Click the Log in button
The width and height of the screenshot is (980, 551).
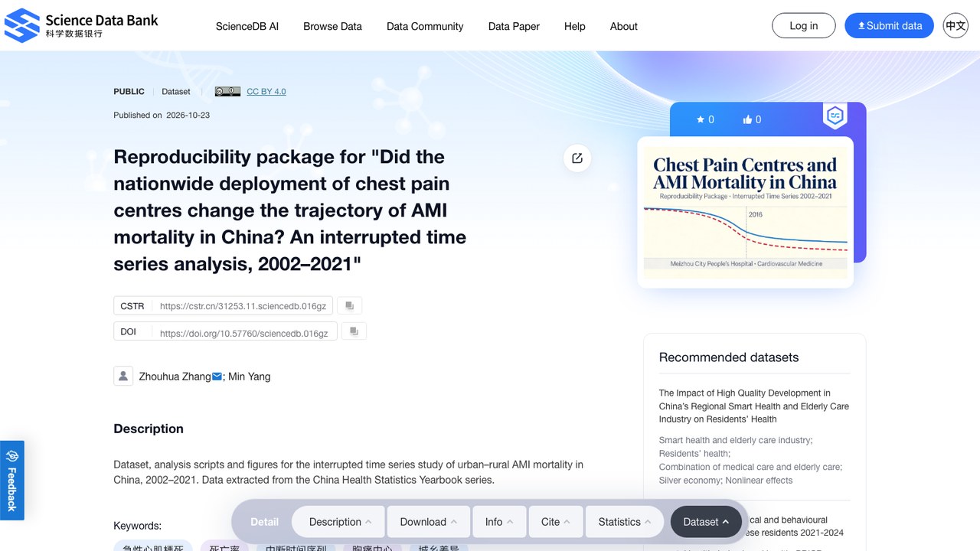(804, 25)
